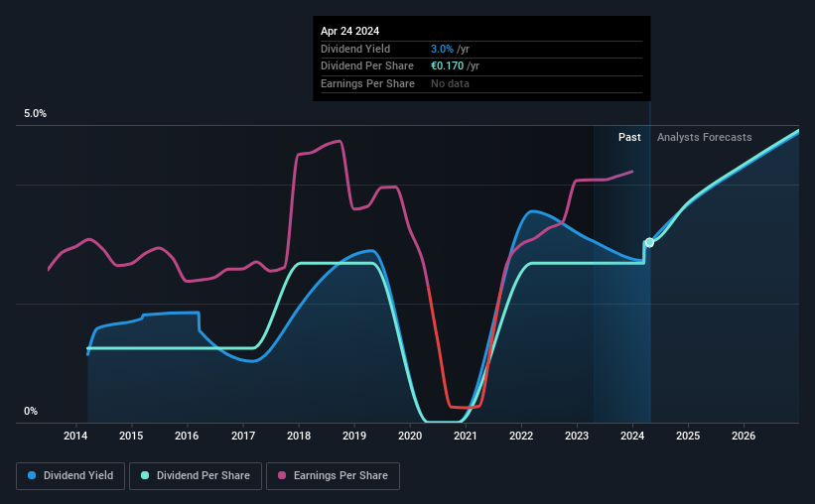The width and height of the screenshot is (815, 504).
Task: Click the pink Earnings Per Share legend dot
Action: click(282, 475)
